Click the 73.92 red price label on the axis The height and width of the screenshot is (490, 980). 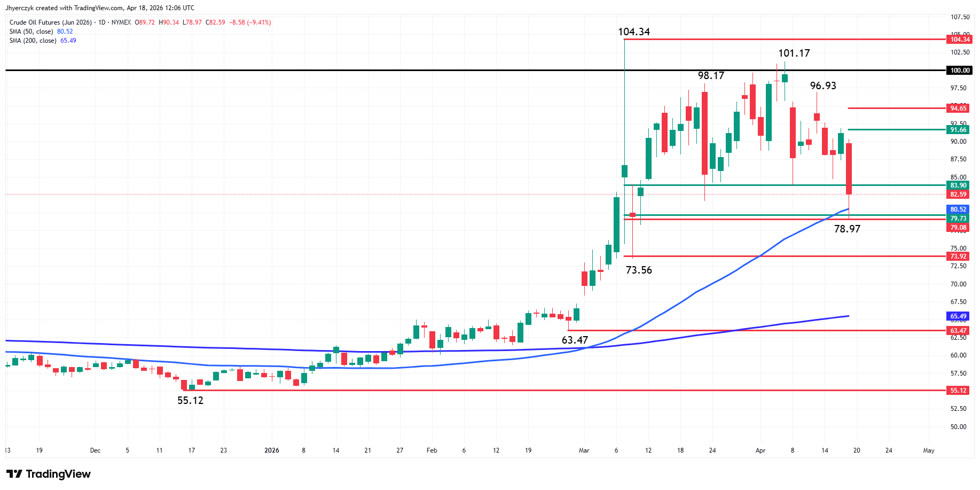point(958,256)
